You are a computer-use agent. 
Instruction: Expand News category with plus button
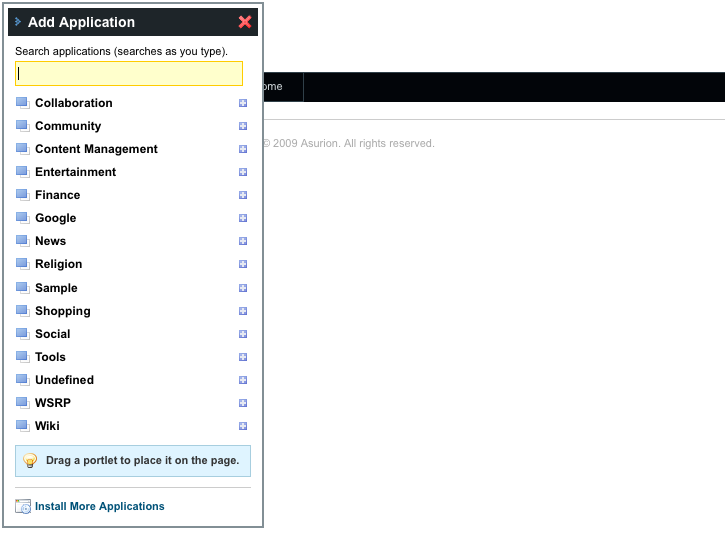click(x=243, y=241)
